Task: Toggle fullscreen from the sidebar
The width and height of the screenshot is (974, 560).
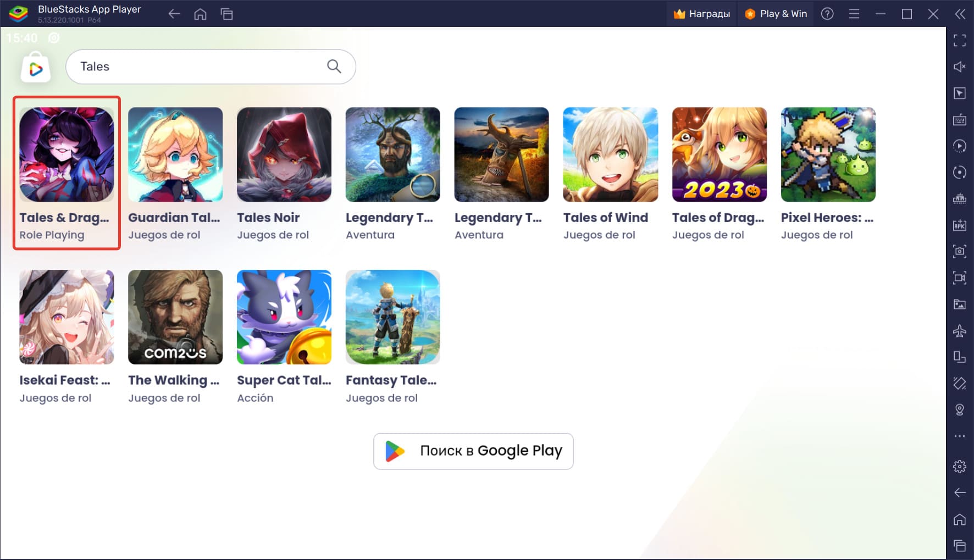Action: (960, 40)
